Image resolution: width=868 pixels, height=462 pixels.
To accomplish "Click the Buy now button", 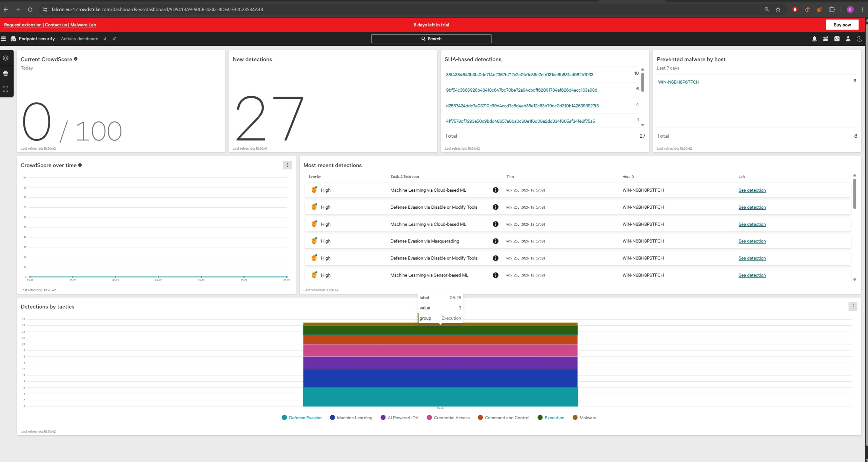I will (842, 25).
